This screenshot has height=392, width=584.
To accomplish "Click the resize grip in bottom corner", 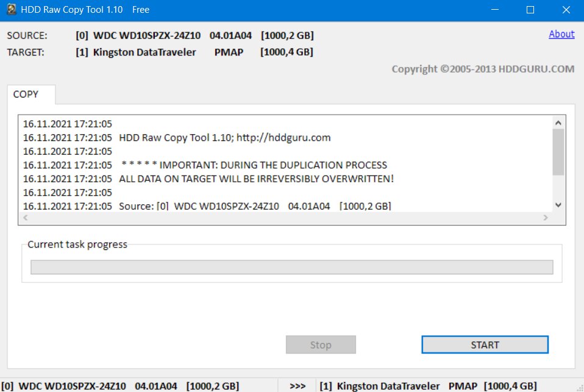I will pos(580,388).
